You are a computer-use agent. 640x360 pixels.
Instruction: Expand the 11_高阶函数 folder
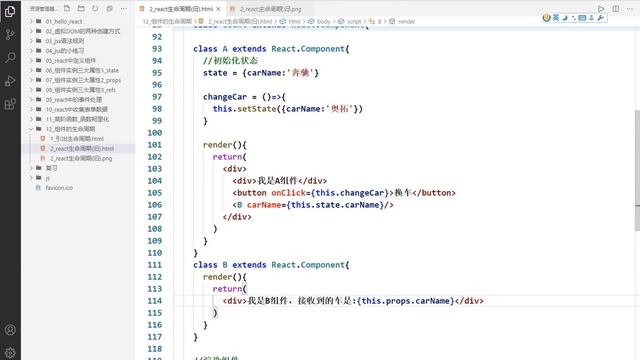78,119
